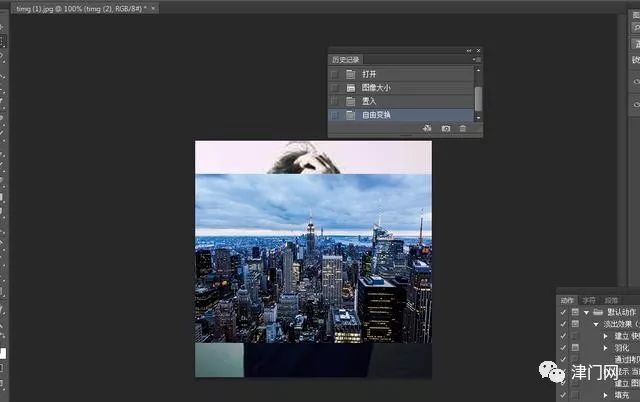
Task: Toggle the checkmark for 默认动作 action set
Action: 563,312
